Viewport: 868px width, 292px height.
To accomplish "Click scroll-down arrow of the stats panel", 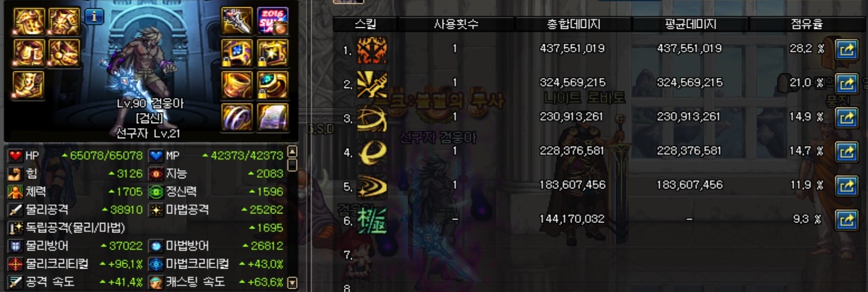I will 292,283.
